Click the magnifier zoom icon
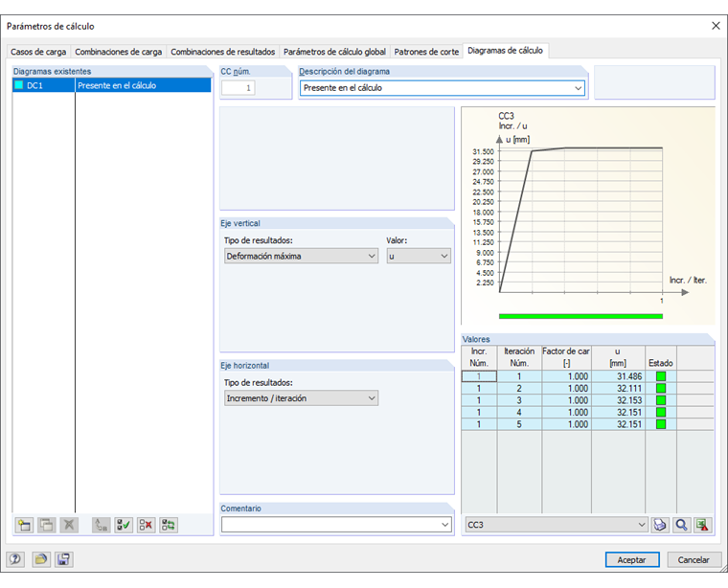This screenshot has height=588, width=728. tap(681, 525)
